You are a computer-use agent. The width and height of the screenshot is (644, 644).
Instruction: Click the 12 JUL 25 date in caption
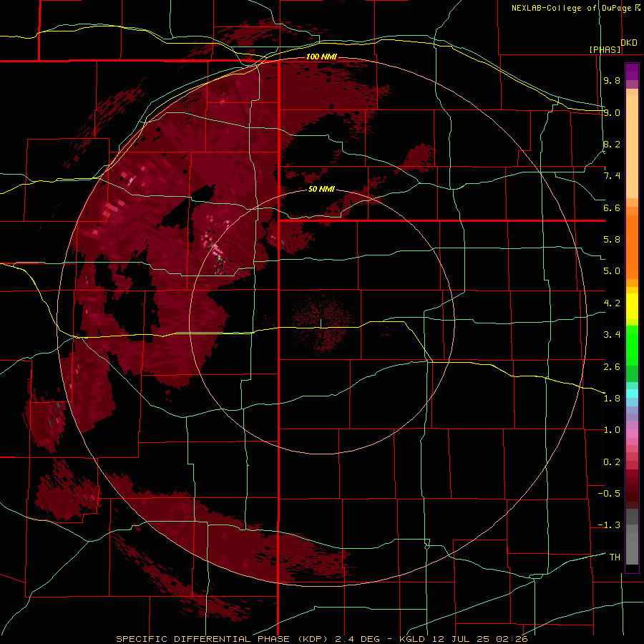point(462,639)
